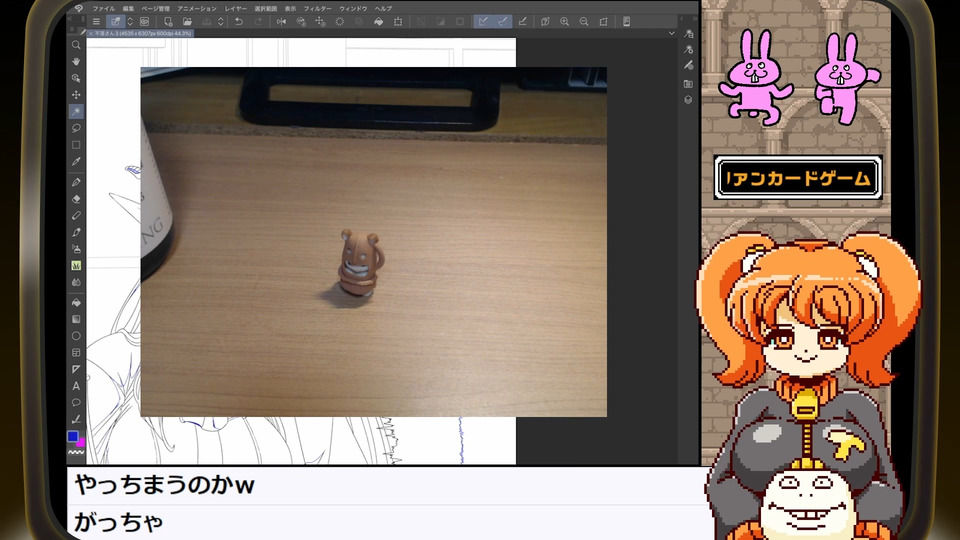
Task: Open the アニメーション menu
Action: point(197,9)
